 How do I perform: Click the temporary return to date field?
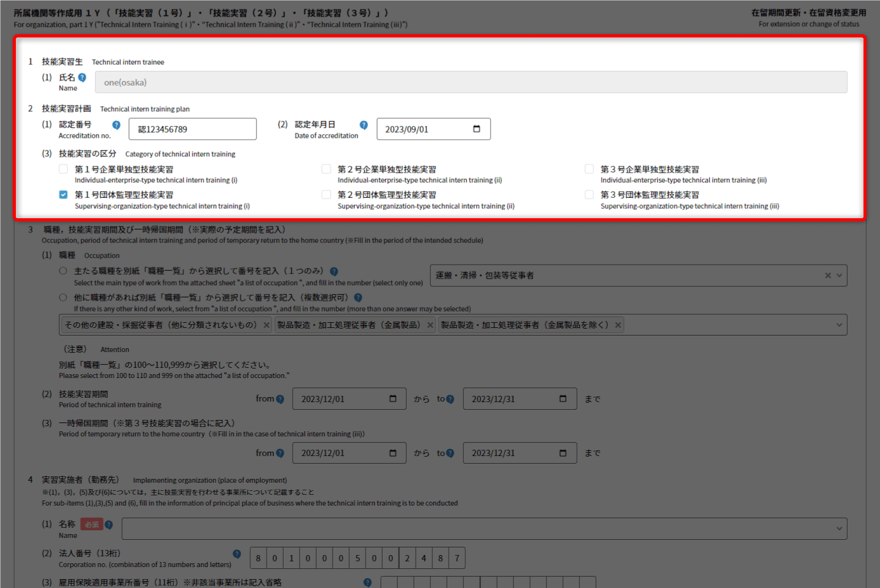point(511,453)
